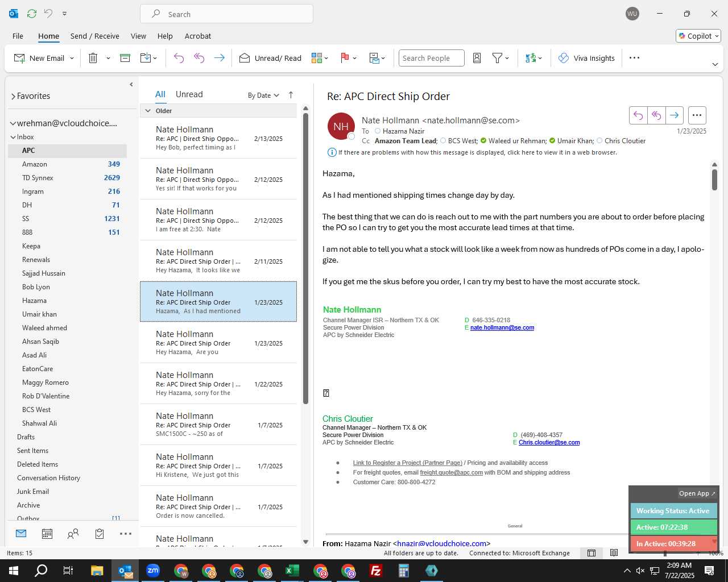Open the People icon in navigation bar
This screenshot has height=582, width=728.
click(x=73, y=534)
